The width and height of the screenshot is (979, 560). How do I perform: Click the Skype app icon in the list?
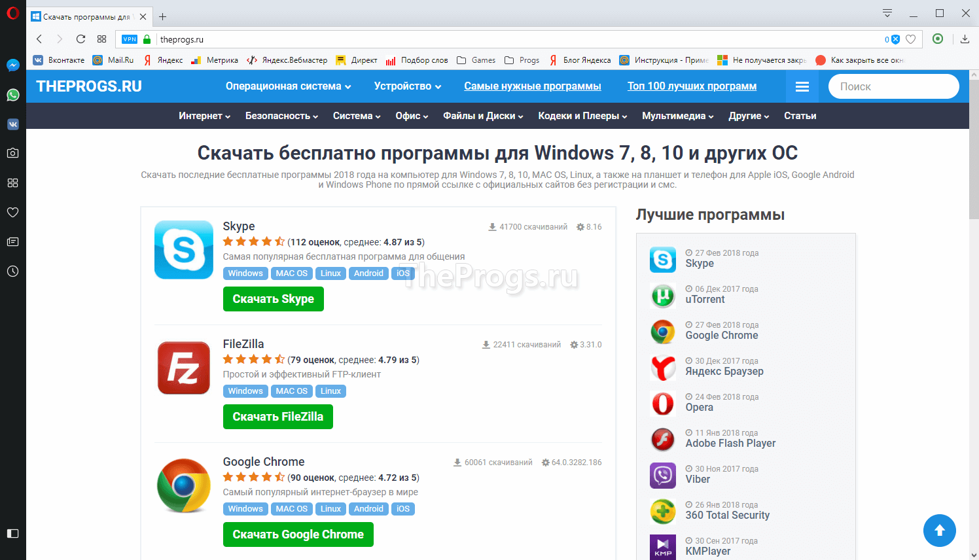click(184, 250)
